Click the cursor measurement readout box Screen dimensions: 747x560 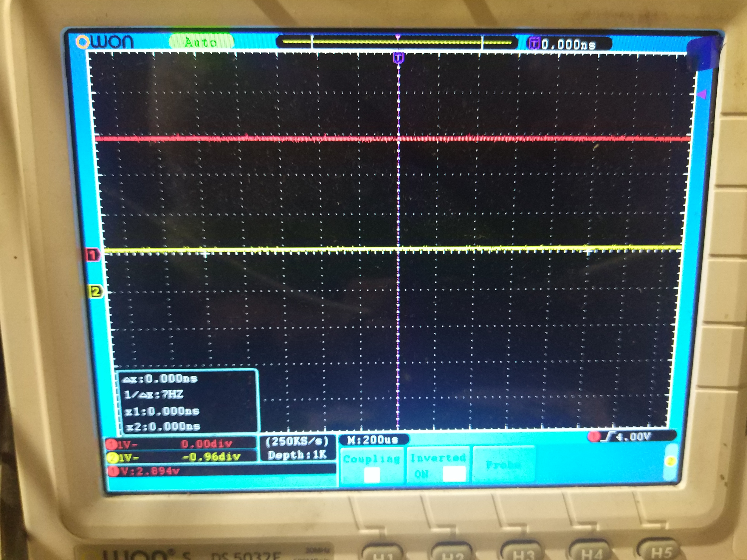[188, 402]
